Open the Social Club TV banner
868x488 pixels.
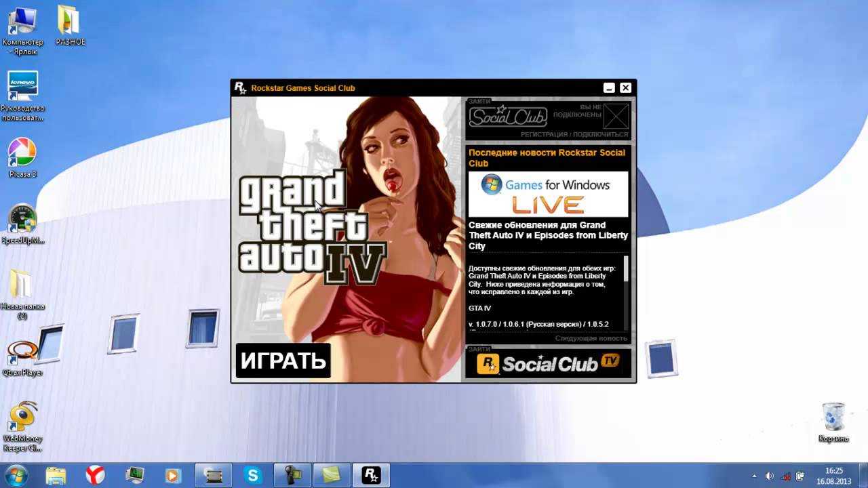point(548,364)
